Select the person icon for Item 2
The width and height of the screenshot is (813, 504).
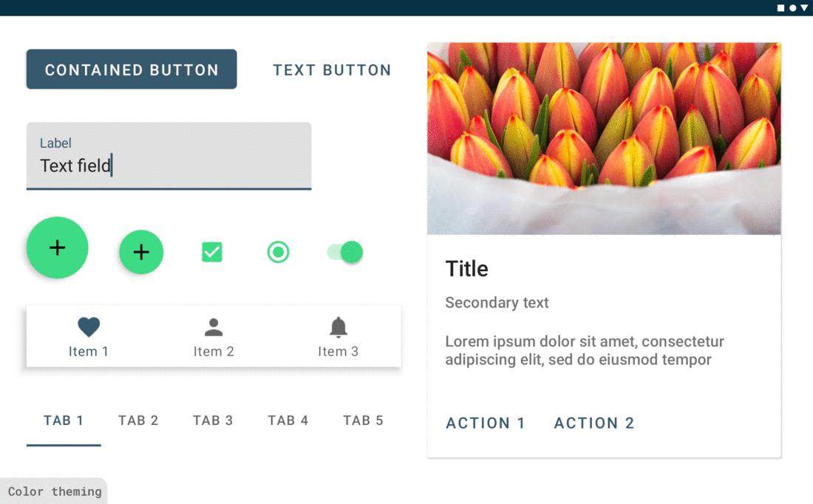(x=214, y=327)
